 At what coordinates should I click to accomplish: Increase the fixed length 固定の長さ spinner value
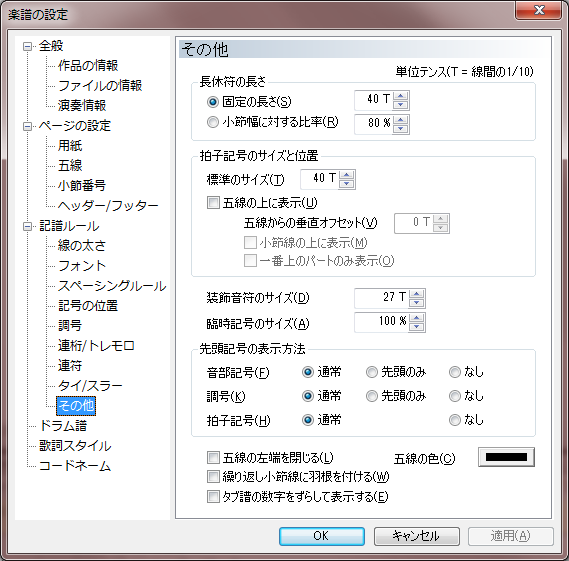(400, 96)
